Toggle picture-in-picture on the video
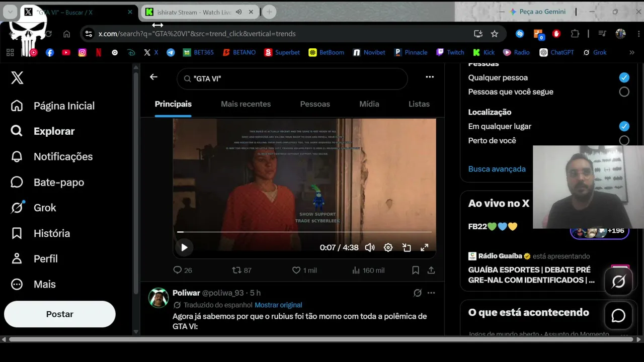This screenshot has height=362, width=644. (x=407, y=247)
